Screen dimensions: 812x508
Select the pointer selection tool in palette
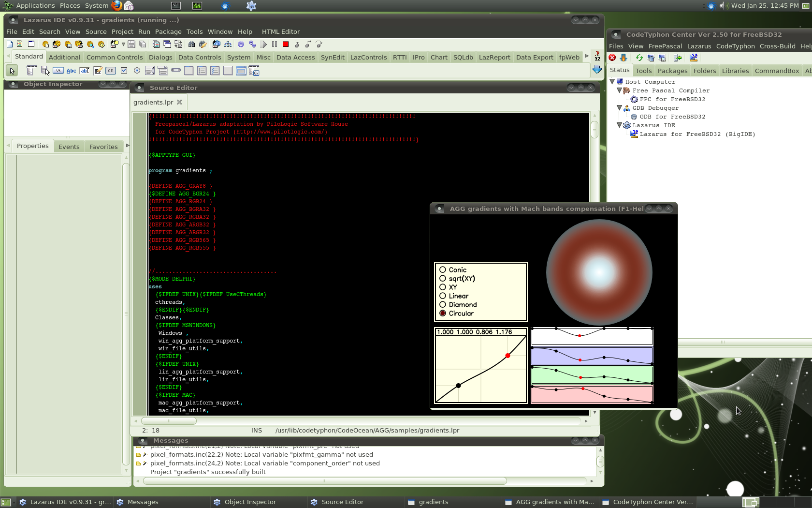(x=12, y=71)
